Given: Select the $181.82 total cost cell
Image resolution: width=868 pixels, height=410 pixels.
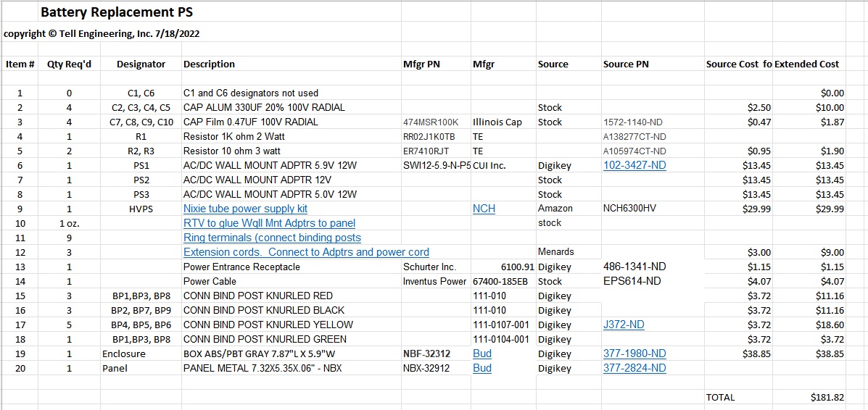Looking at the screenshot, I should [x=827, y=397].
